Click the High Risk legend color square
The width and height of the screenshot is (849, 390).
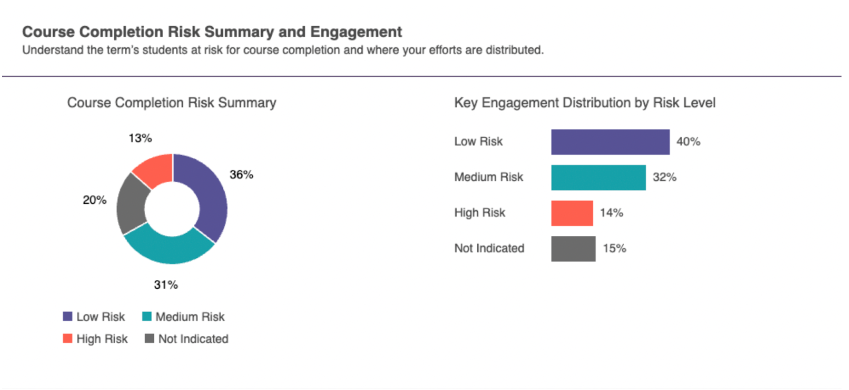tap(67, 339)
